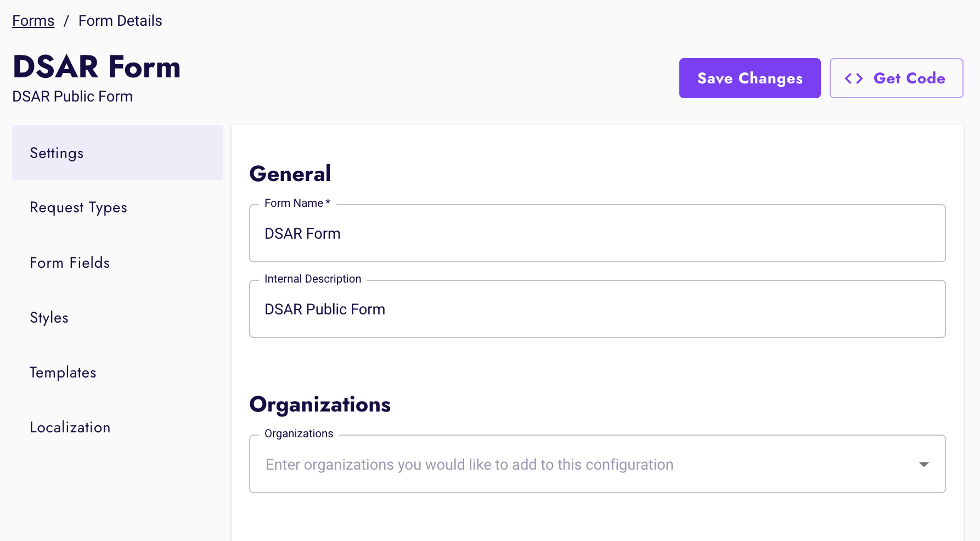Click the DSAR Form page title
This screenshot has width=980, height=541.
click(97, 67)
